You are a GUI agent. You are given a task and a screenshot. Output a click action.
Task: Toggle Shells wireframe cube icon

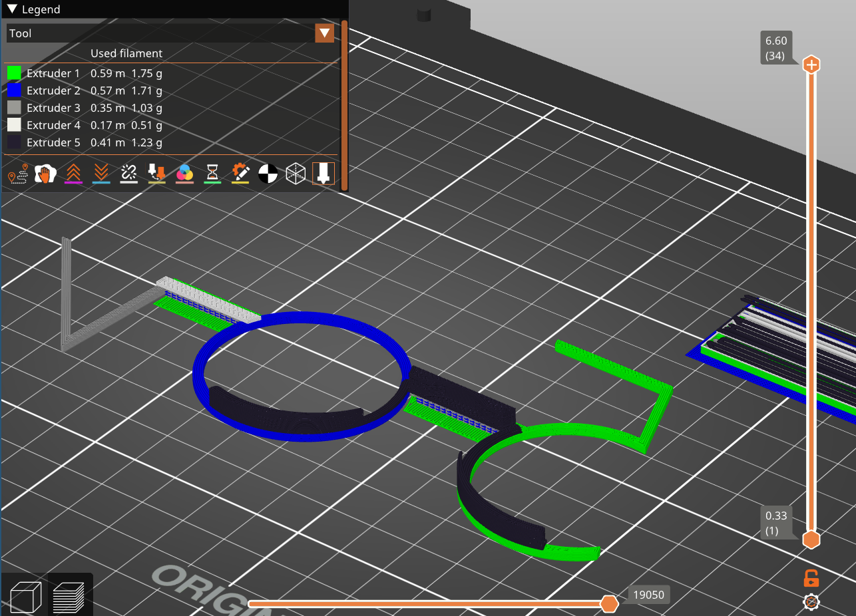point(296,174)
